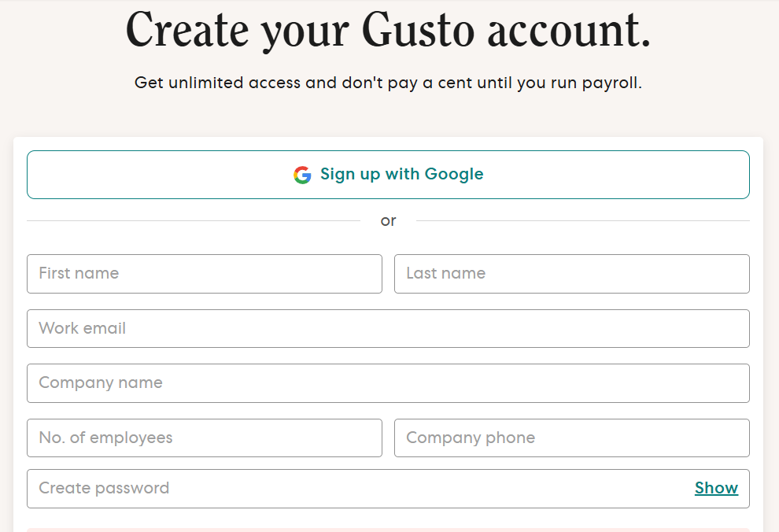The image size is (779, 532).
Task: Click the 'Create your Gusto account.' heading
Action: 388,31
